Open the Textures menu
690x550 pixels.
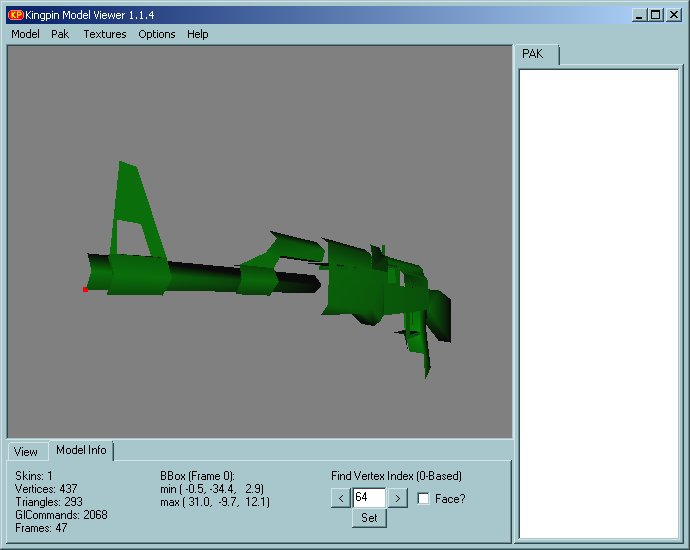pos(105,34)
